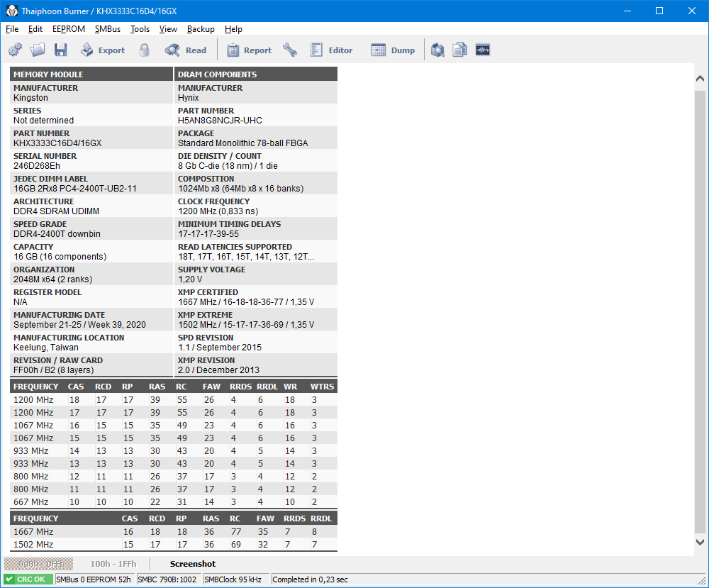Click the vertical scrollbar thumb
The image size is (709, 588).
[x=700, y=312]
